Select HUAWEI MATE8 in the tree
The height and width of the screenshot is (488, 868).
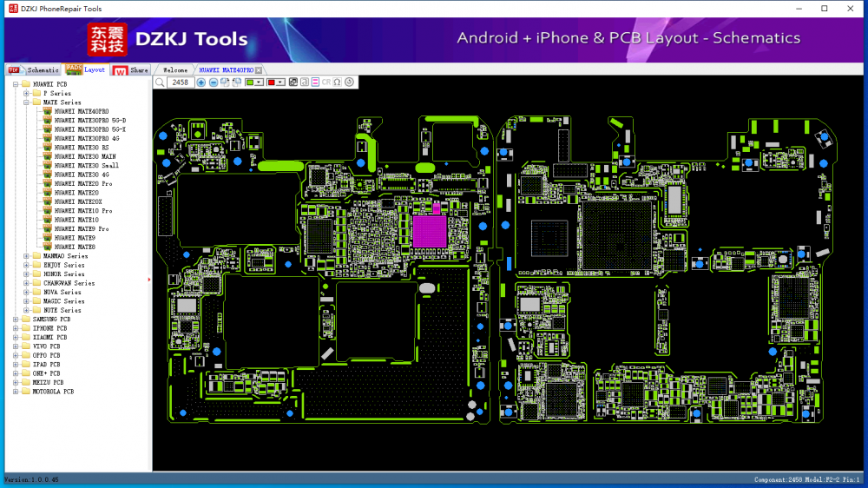pos(75,247)
